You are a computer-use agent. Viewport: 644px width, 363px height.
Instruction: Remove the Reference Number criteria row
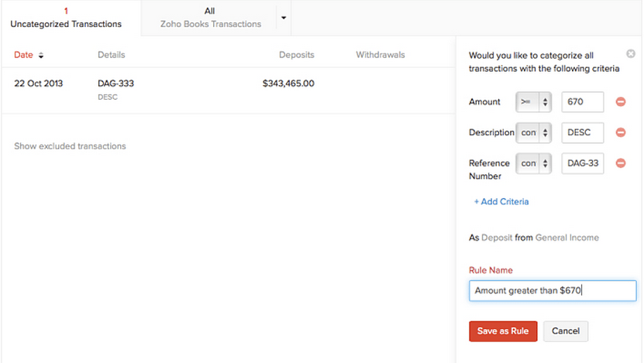pyautogui.click(x=621, y=163)
